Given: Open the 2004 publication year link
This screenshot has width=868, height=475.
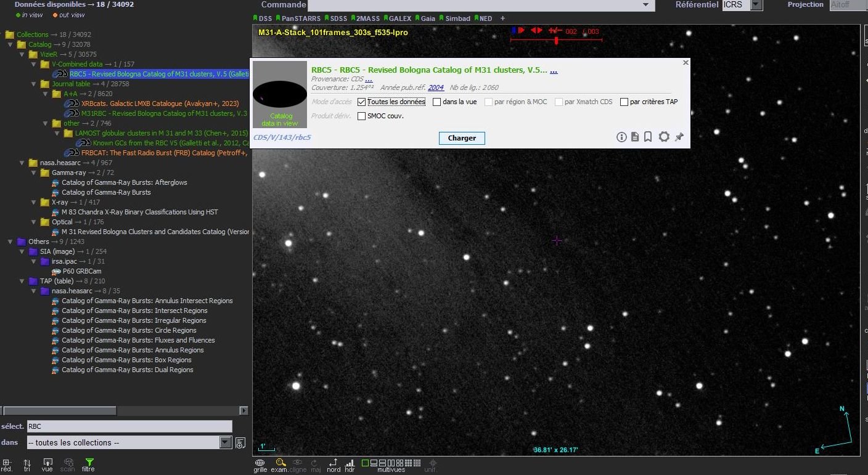Looking at the screenshot, I should [x=435, y=87].
